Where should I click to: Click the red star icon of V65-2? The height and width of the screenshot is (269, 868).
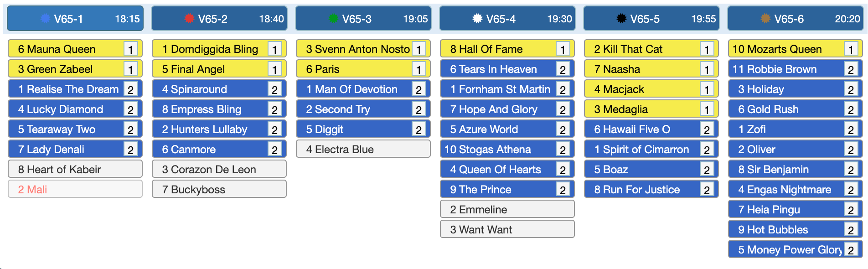[189, 18]
